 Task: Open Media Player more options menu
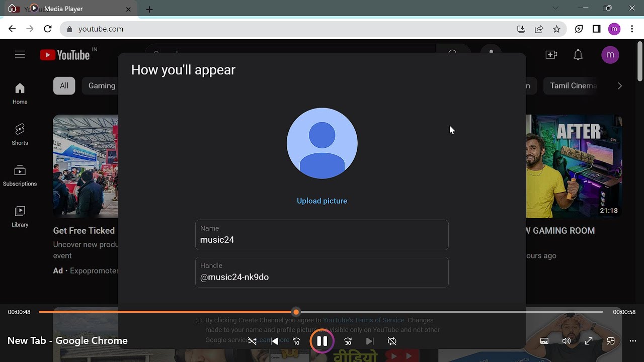tap(633, 341)
